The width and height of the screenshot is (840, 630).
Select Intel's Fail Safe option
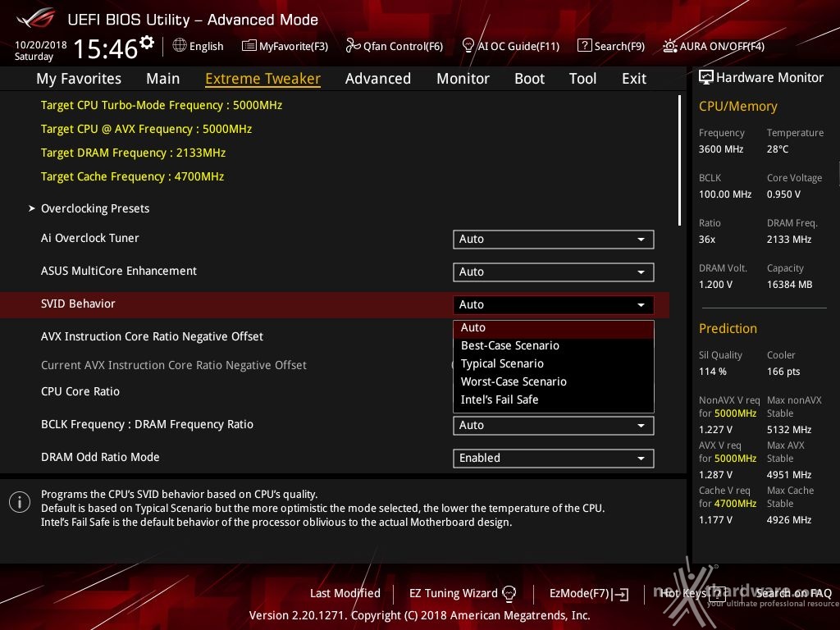(x=554, y=399)
